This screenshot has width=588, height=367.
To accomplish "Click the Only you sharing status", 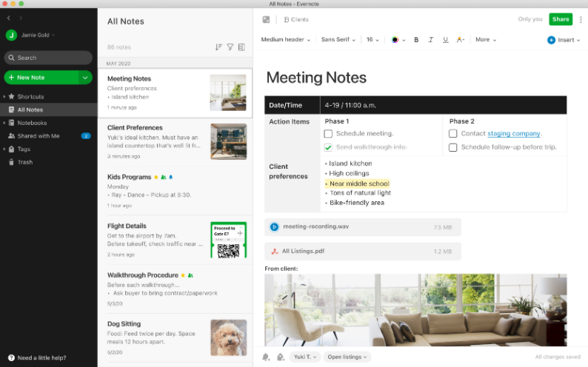I will pos(530,19).
